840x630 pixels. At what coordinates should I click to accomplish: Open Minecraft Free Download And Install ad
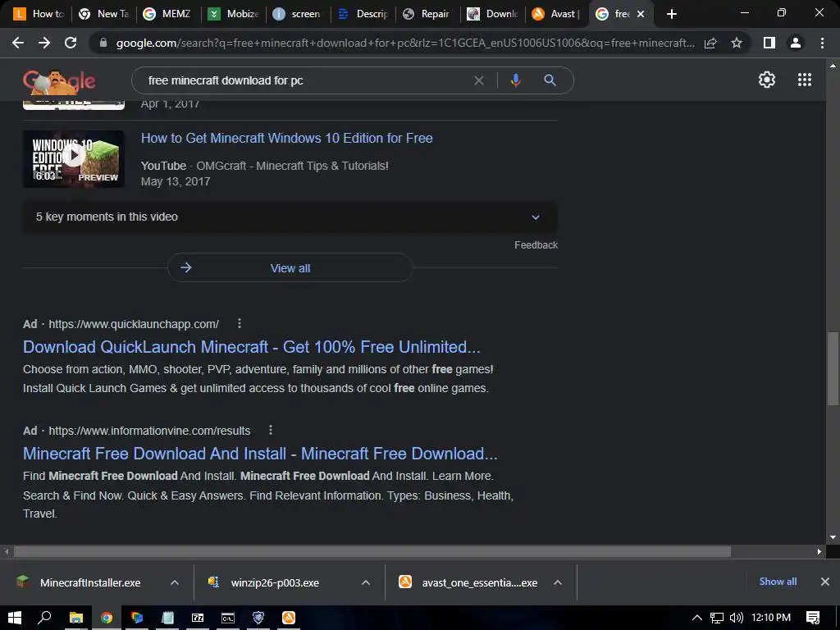coord(260,454)
